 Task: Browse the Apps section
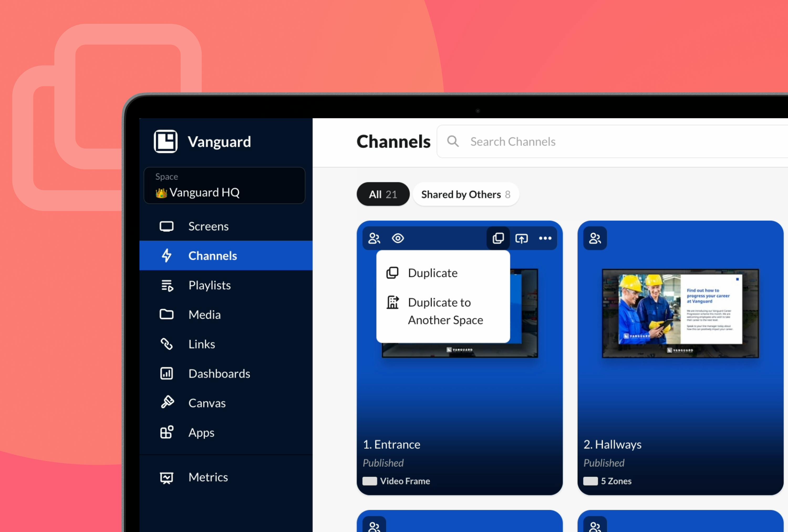201,432
